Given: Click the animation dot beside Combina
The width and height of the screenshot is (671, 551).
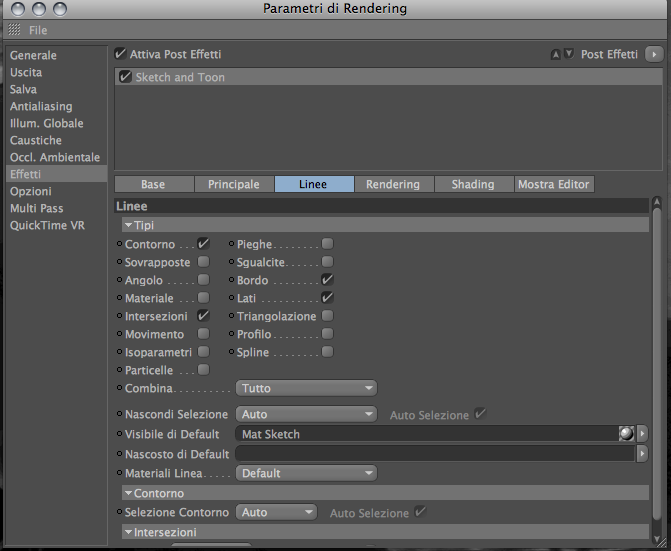Looking at the screenshot, I should [x=119, y=388].
